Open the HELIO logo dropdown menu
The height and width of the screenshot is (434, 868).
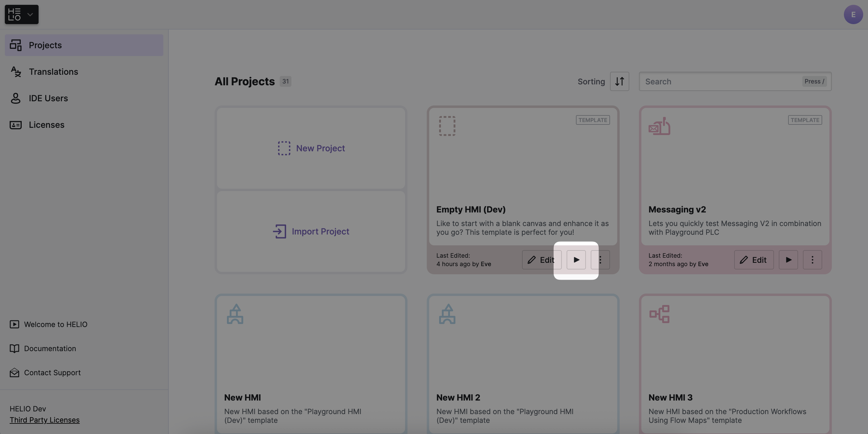click(x=22, y=14)
